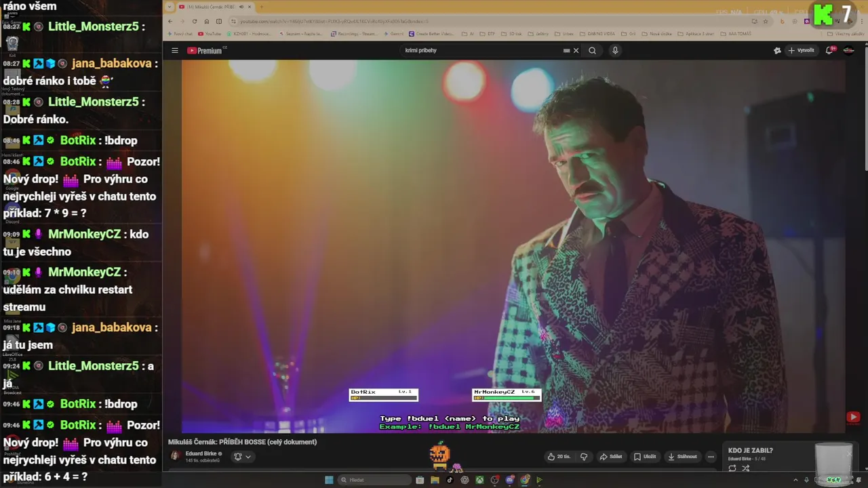This screenshot has height=488, width=868.
Task: Click the video player to pause
Action: [513, 246]
